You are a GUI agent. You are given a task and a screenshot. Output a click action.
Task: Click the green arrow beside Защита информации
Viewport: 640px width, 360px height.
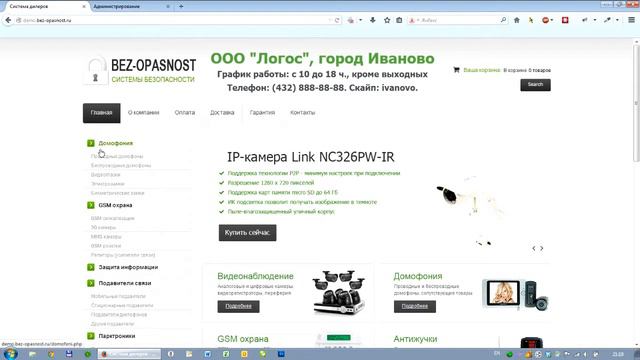(91, 267)
